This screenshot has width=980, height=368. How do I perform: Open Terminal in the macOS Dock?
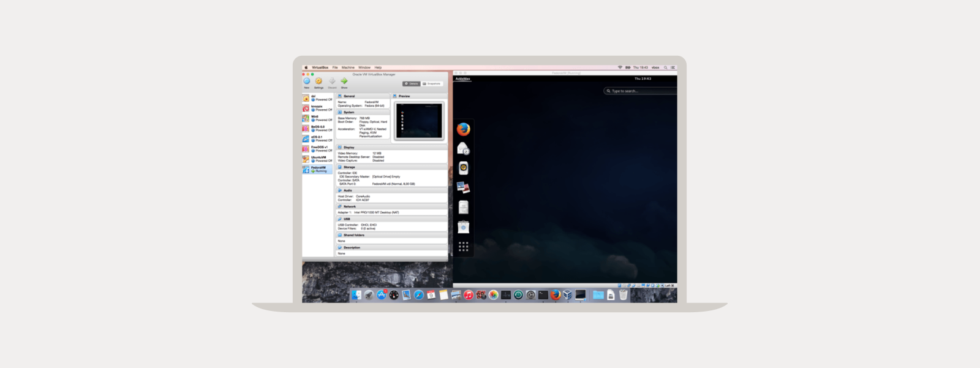543,294
